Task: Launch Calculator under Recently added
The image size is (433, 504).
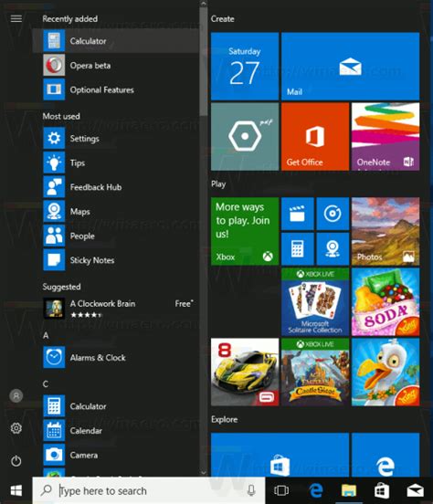Action: (x=116, y=41)
